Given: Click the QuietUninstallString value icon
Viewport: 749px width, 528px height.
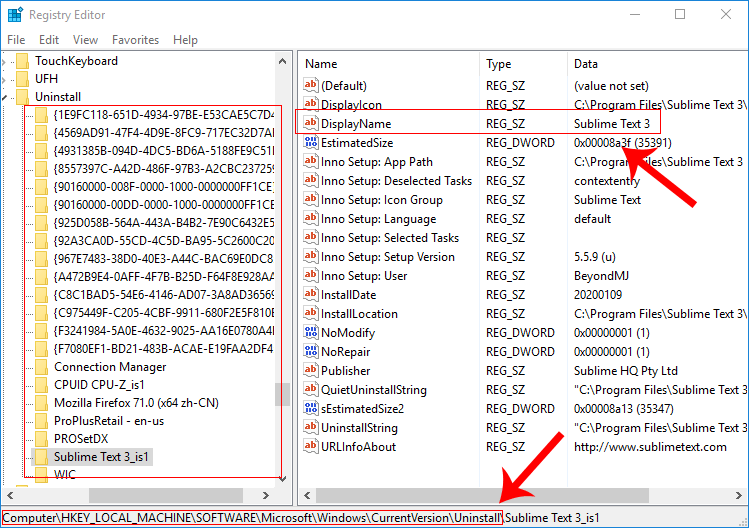Looking at the screenshot, I should pos(310,389).
